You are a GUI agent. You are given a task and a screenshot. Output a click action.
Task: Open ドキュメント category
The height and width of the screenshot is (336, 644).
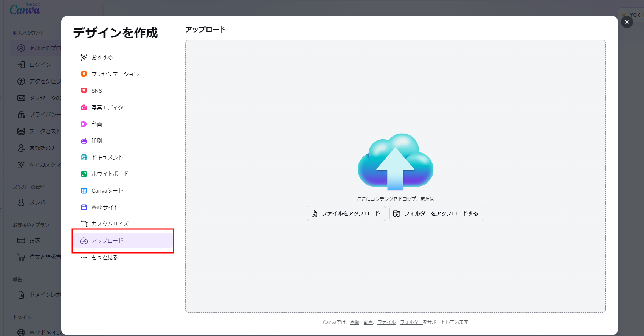click(x=124, y=157)
